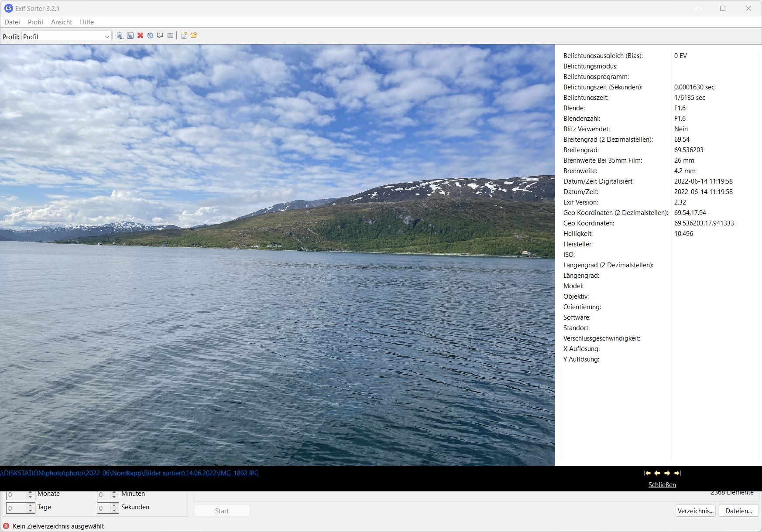Click the Start button
The height and width of the screenshot is (532, 762).
point(222,511)
